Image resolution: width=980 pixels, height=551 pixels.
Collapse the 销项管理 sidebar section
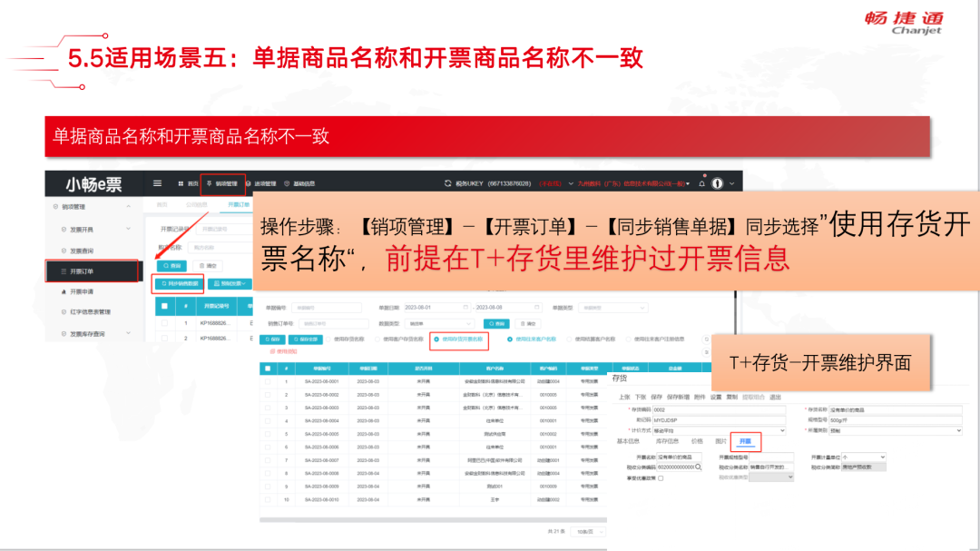tap(129, 206)
